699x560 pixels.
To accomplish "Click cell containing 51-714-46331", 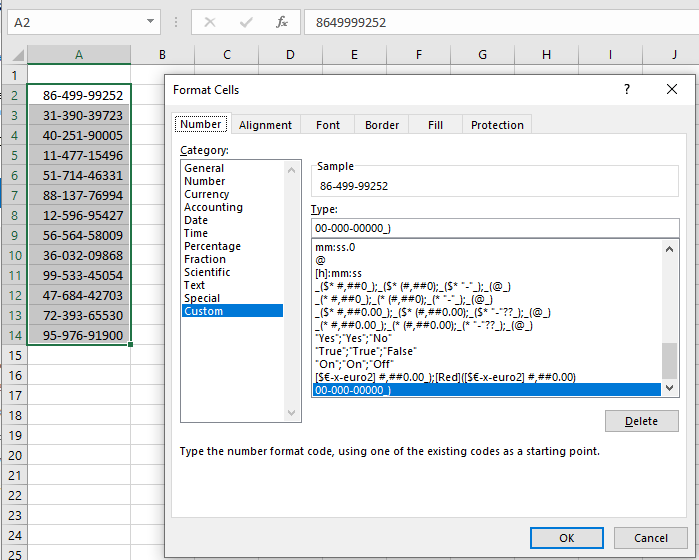I will click(79, 175).
